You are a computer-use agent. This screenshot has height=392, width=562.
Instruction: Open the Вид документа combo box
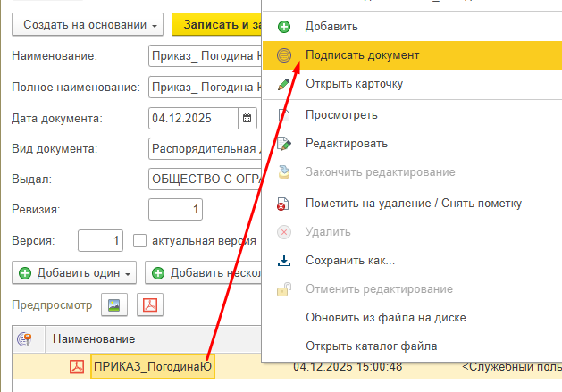pyautogui.click(x=204, y=149)
